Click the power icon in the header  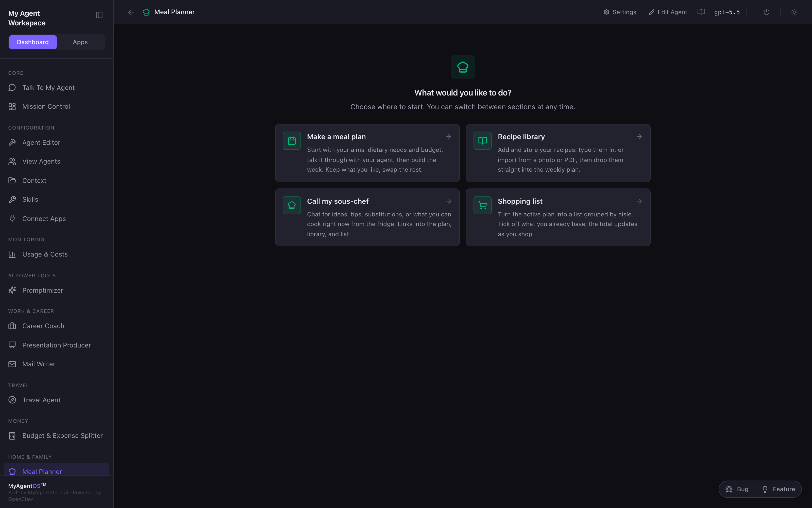tap(766, 12)
